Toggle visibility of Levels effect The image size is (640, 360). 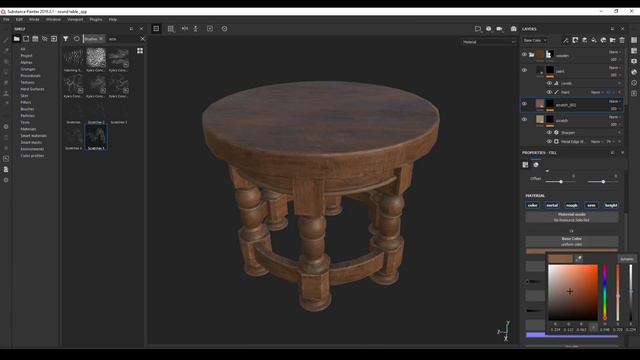549,83
